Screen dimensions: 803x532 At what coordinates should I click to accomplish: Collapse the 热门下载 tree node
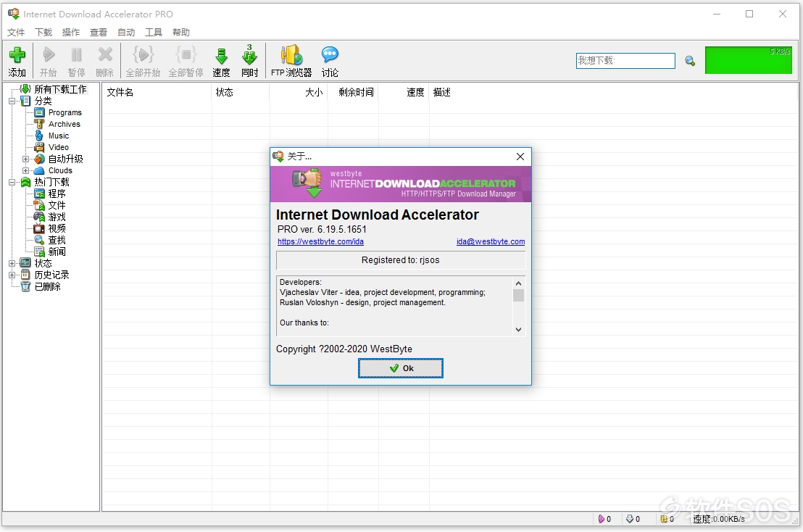click(x=12, y=182)
